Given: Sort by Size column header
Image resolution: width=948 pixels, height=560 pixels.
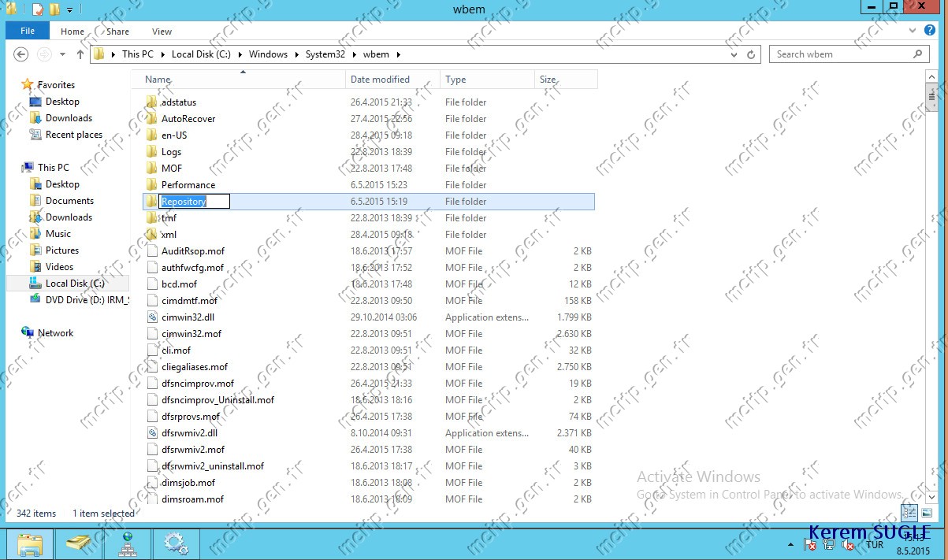Looking at the screenshot, I should 565,80.
